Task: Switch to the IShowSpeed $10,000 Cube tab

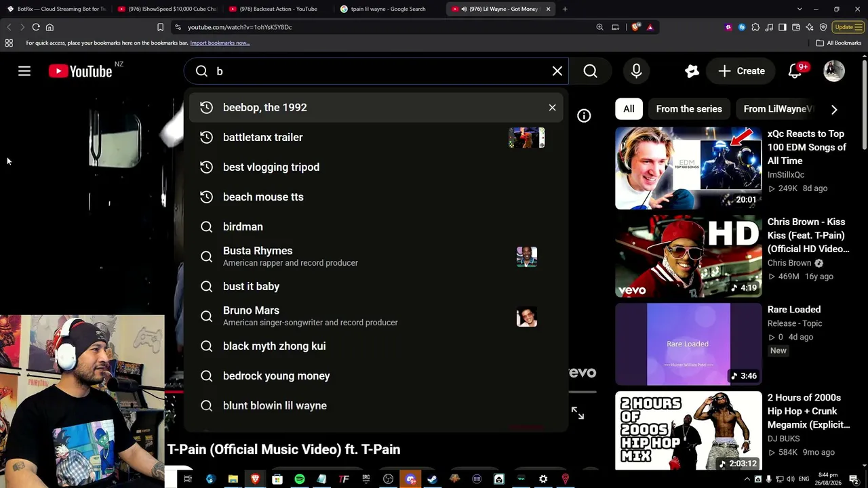Action: [167, 9]
